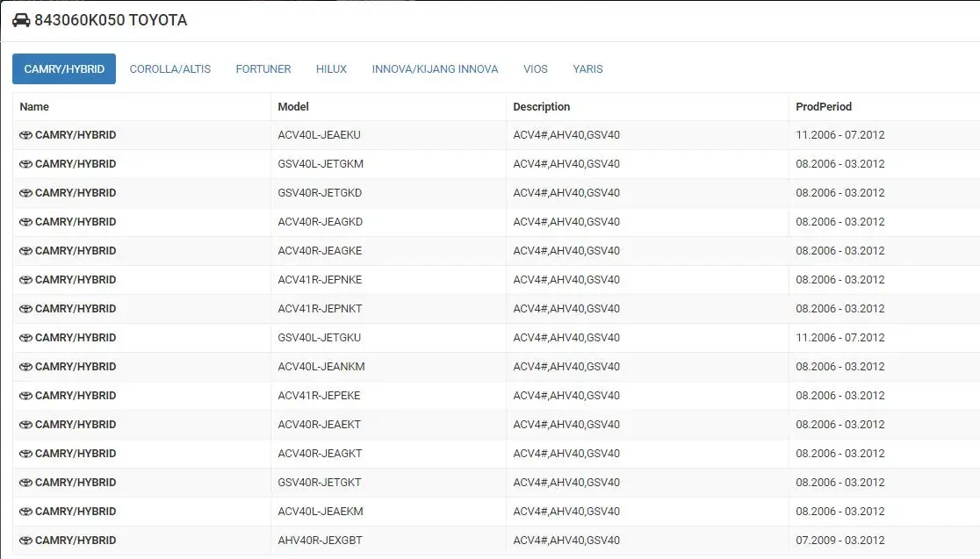Switch to the VIOS tab
The height and width of the screenshot is (559, 980).
pos(536,68)
